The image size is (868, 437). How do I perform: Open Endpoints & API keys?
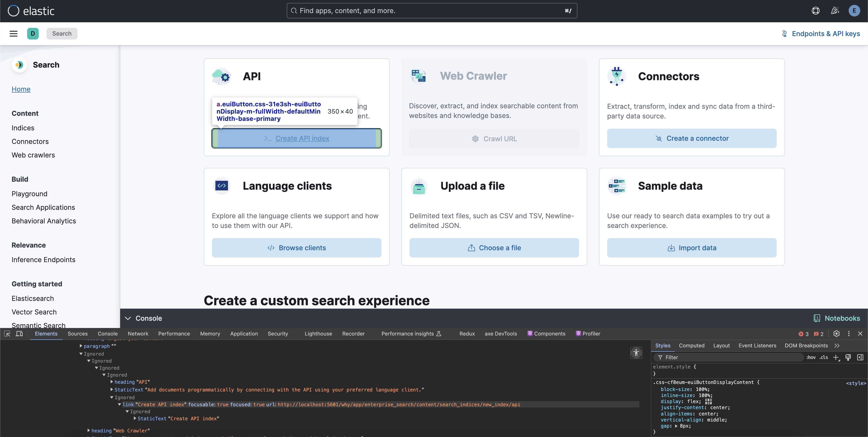point(821,33)
